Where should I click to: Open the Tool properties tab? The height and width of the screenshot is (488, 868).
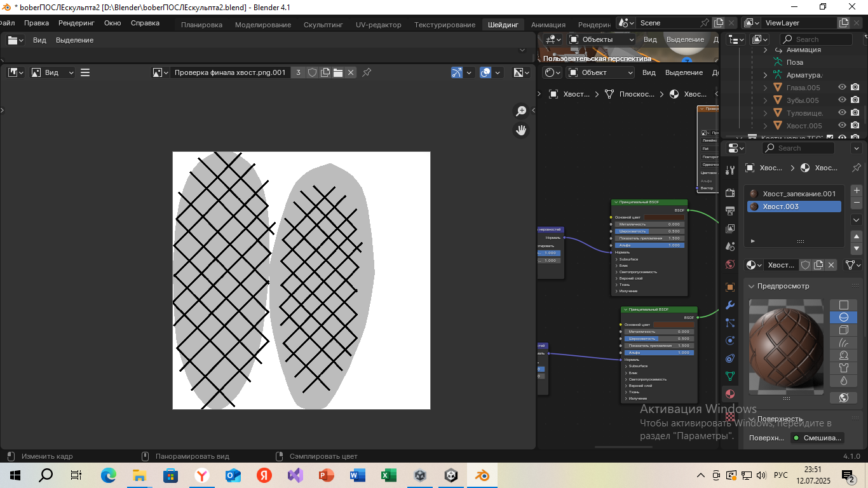coord(730,170)
